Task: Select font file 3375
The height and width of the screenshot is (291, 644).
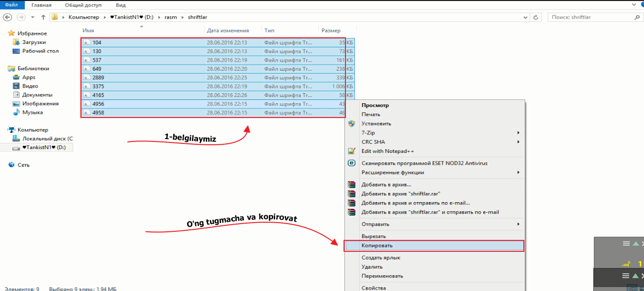Action: point(218,86)
